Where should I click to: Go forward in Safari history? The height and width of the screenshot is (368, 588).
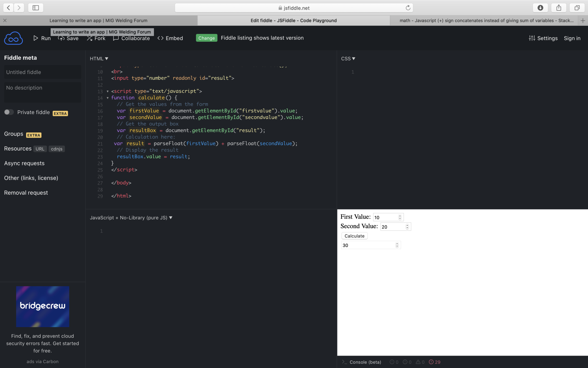(x=19, y=8)
